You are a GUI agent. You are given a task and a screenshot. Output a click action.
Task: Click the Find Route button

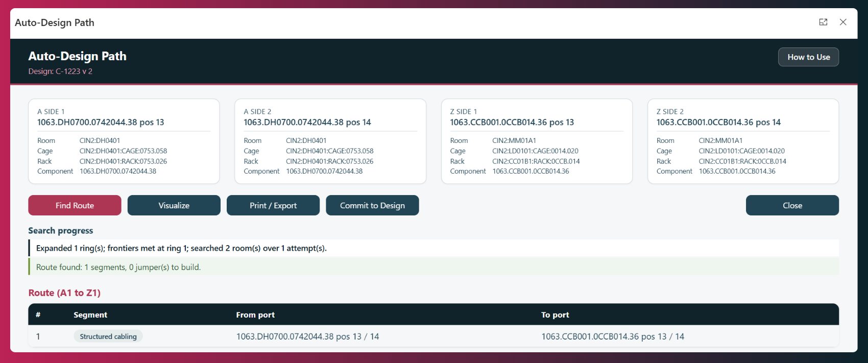coord(75,205)
